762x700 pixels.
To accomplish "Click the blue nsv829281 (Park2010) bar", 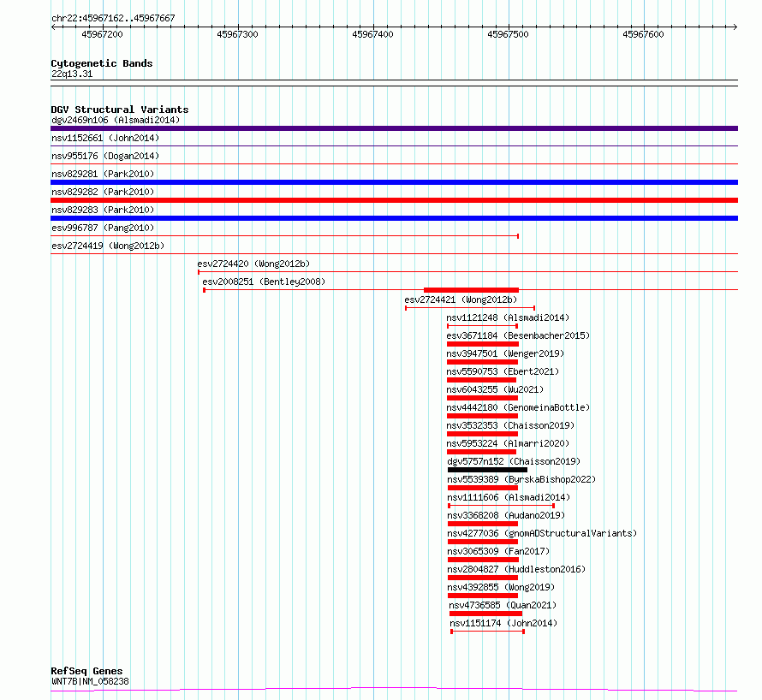I will pos(394,182).
